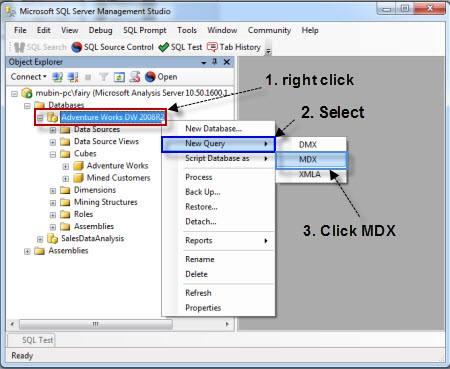Expand the Dimensions folder
The height and width of the screenshot is (369, 450).
[x=53, y=191]
